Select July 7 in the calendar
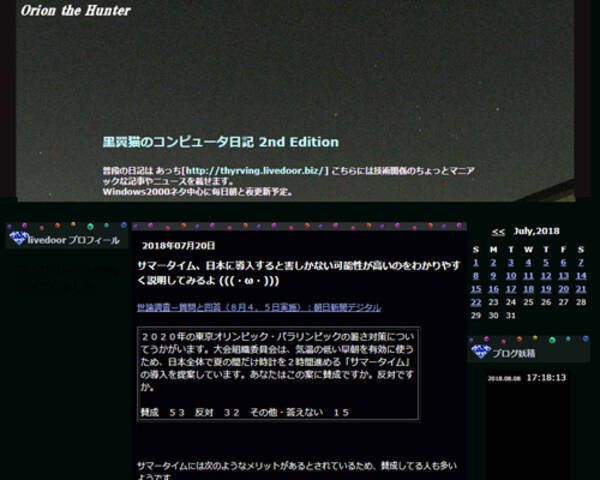The height and width of the screenshot is (480, 600). coord(581,263)
